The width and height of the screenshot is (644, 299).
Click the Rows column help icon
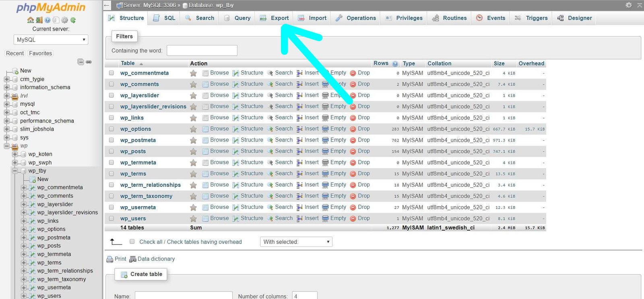395,63
